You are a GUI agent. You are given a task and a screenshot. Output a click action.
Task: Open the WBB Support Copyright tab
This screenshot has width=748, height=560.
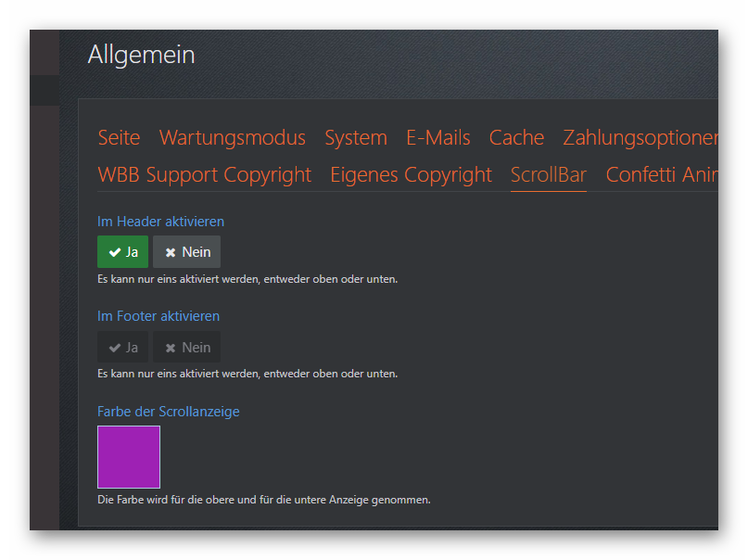click(x=204, y=175)
